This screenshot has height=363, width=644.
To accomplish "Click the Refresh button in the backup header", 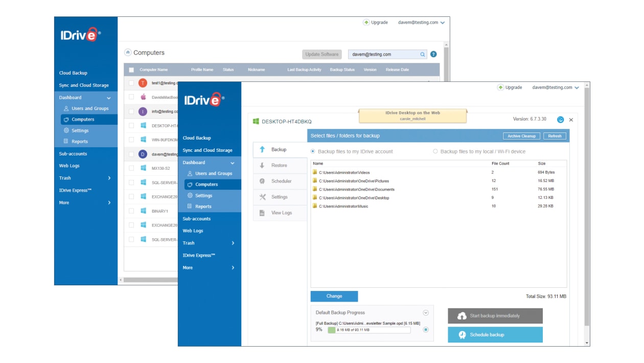I will click(555, 136).
